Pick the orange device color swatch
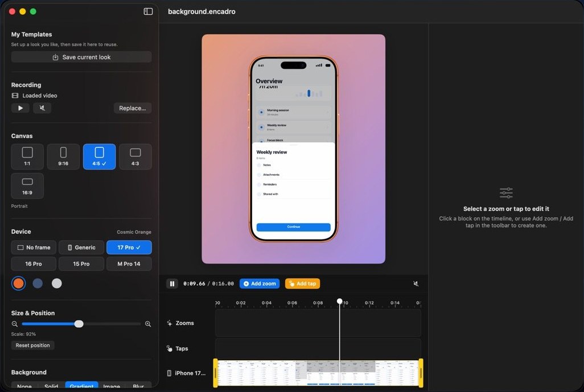Image resolution: width=584 pixels, height=392 pixels. (18, 283)
